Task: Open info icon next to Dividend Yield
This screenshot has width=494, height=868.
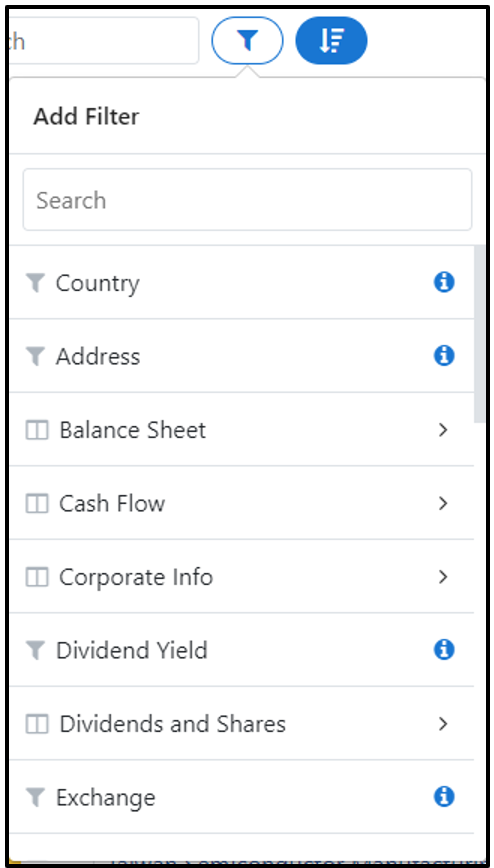Action: pos(444,649)
